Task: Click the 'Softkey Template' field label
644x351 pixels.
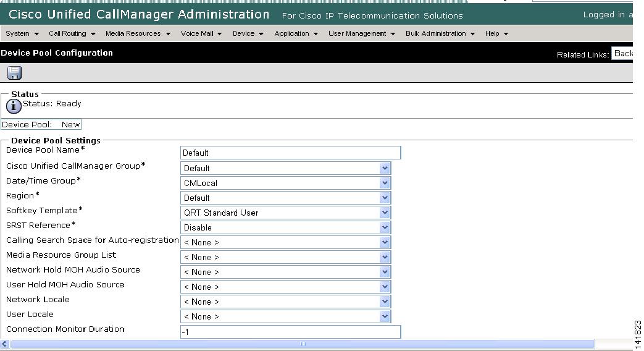Action: pos(44,211)
